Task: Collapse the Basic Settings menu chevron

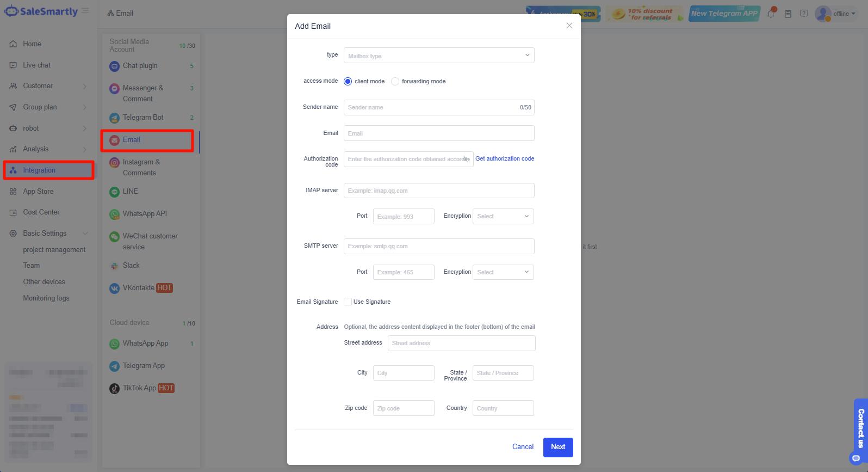Action: [85, 234]
